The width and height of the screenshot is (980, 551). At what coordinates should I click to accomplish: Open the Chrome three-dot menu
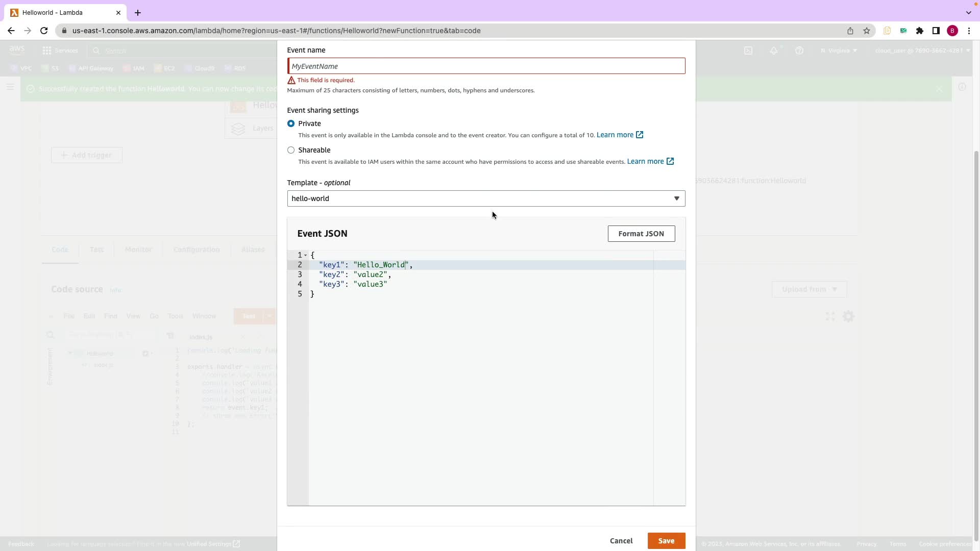coord(969,31)
